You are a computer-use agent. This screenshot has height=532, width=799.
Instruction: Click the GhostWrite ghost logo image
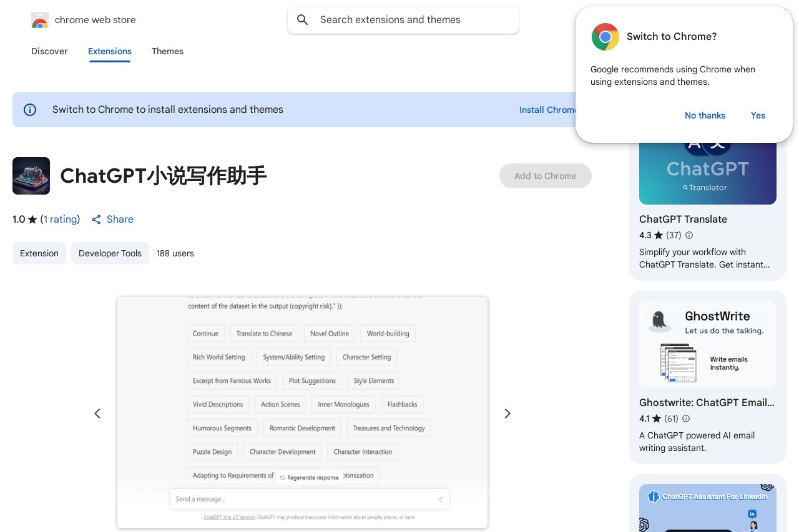[659, 321]
